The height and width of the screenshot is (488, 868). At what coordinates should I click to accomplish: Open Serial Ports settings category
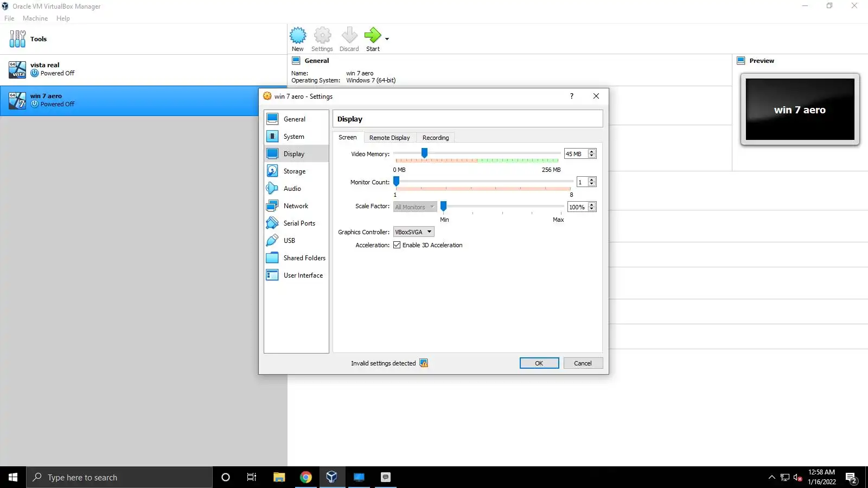296,223
